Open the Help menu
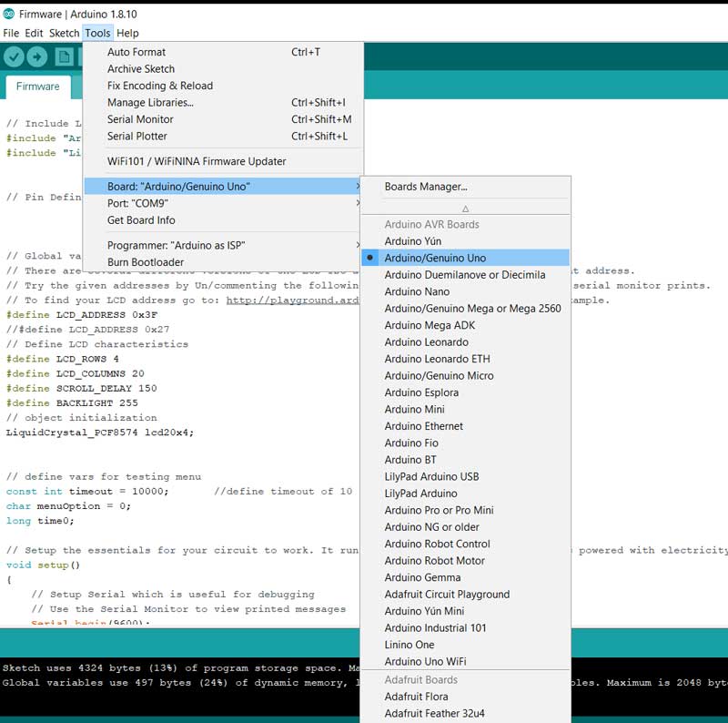The height and width of the screenshot is (723, 728). [x=127, y=33]
